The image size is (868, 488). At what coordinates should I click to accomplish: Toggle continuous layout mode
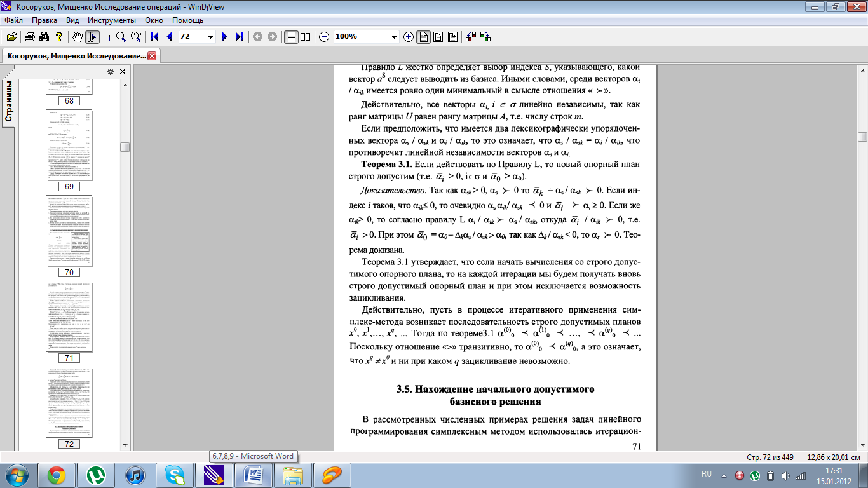[x=291, y=37]
